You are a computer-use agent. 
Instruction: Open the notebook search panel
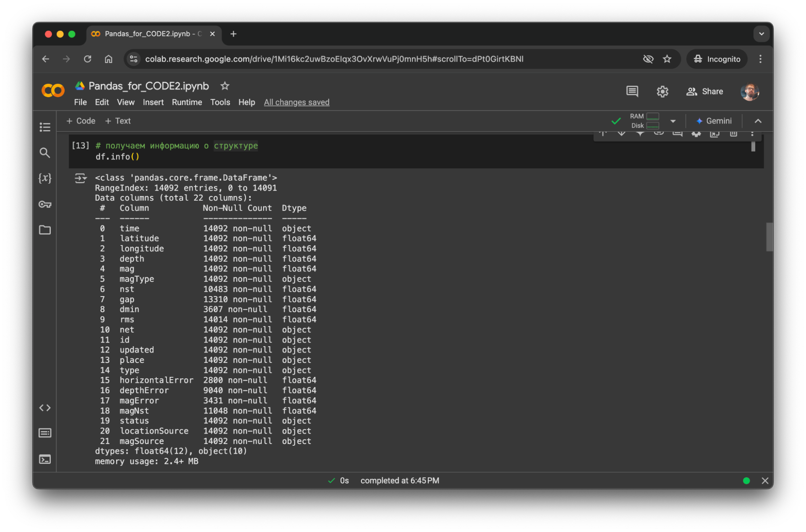point(45,153)
